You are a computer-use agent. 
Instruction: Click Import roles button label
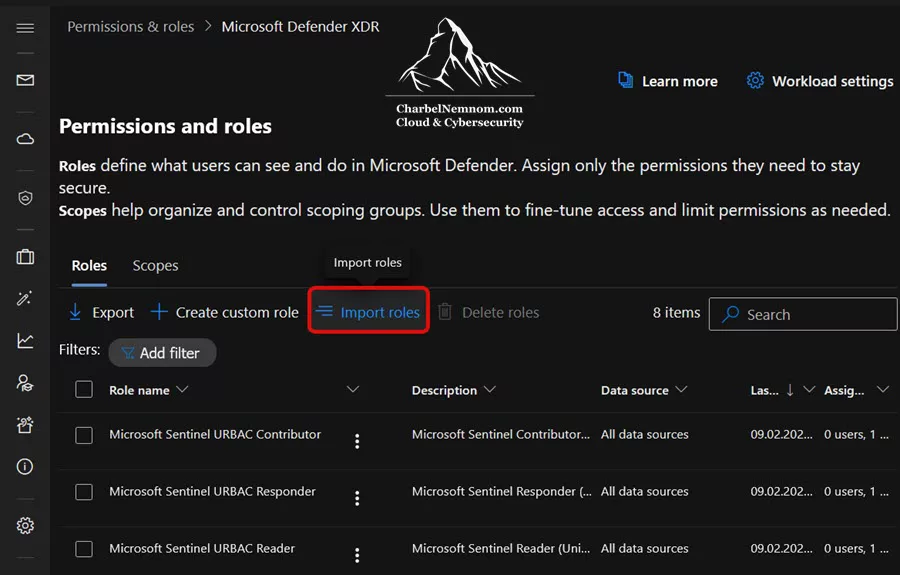[x=380, y=313]
